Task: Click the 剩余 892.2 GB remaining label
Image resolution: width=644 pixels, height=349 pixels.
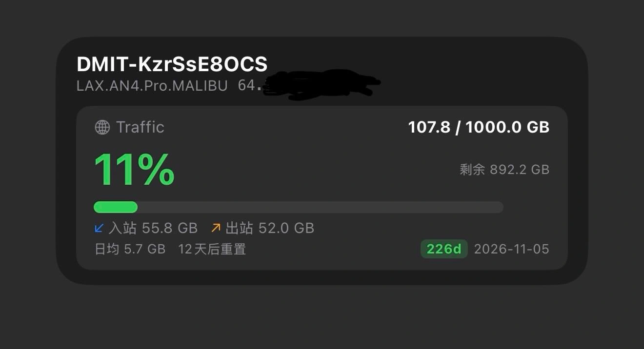Action: pyautogui.click(x=504, y=169)
